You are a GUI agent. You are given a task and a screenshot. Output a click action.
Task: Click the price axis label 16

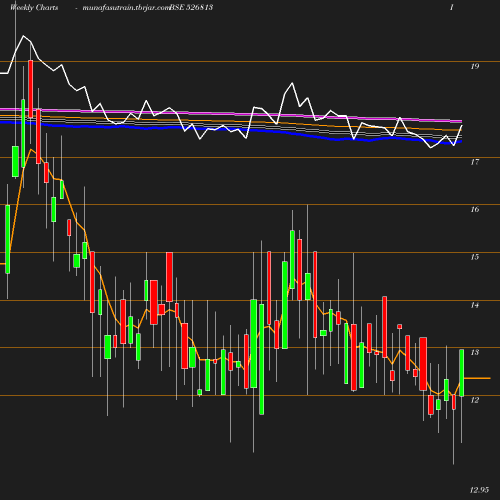[475, 209]
